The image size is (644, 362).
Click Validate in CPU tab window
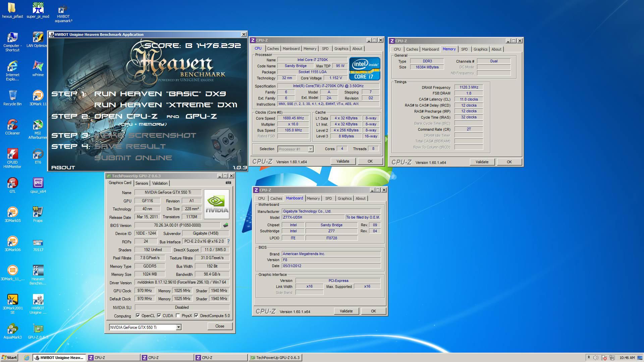pos(343,161)
